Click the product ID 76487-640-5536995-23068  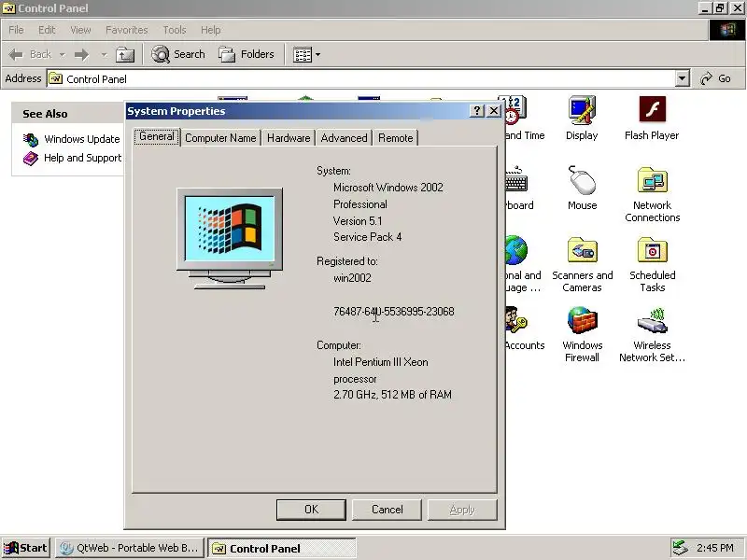tap(393, 312)
